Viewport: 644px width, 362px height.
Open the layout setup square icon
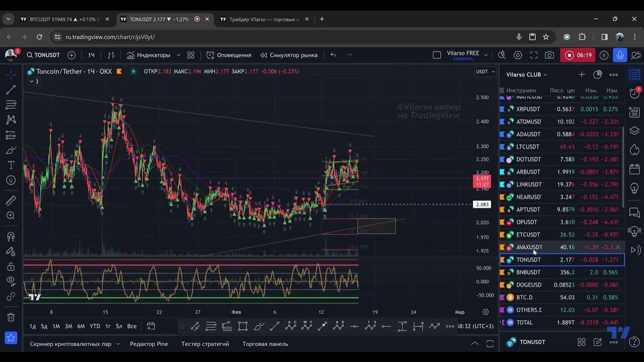(x=437, y=55)
